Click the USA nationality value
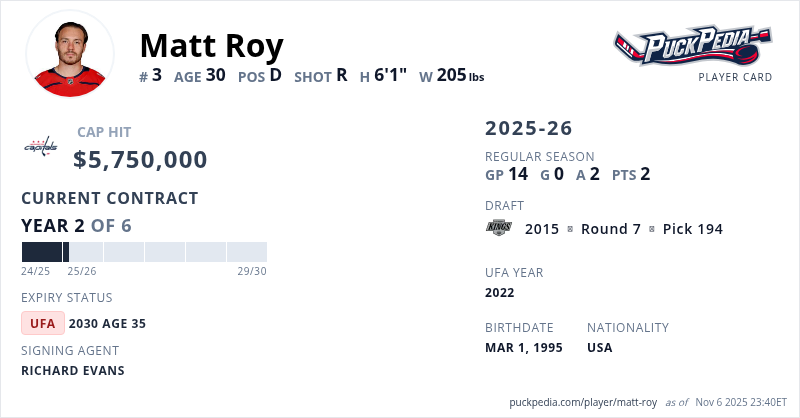The height and width of the screenshot is (418, 800). point(600,347)
